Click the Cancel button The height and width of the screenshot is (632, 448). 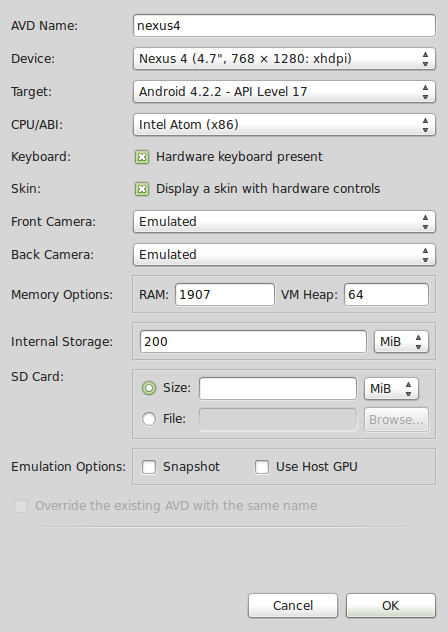[293, 605]
